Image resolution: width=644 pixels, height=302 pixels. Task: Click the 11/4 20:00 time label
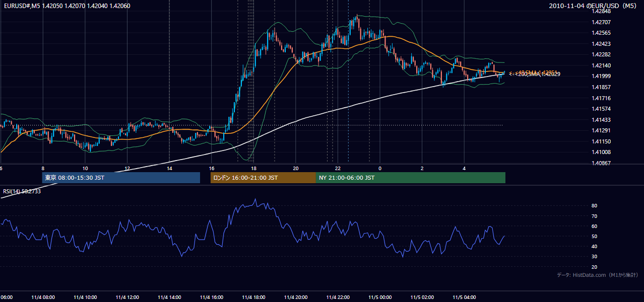[x=296, y=297]
